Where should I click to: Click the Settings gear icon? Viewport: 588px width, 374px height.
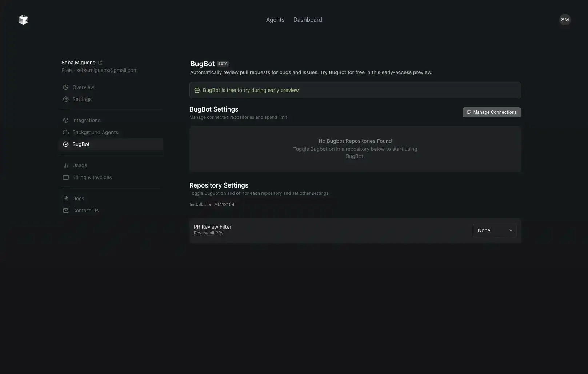(66, 99)
